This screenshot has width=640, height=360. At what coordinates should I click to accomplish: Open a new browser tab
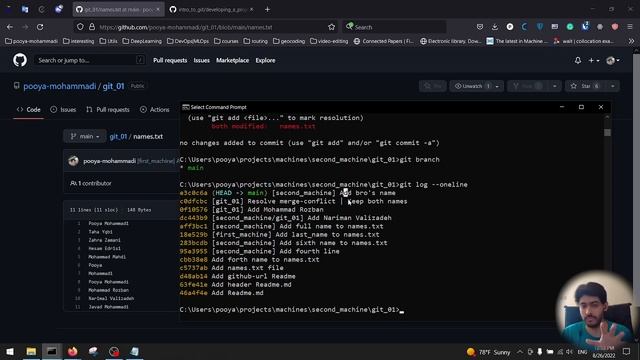267,9
